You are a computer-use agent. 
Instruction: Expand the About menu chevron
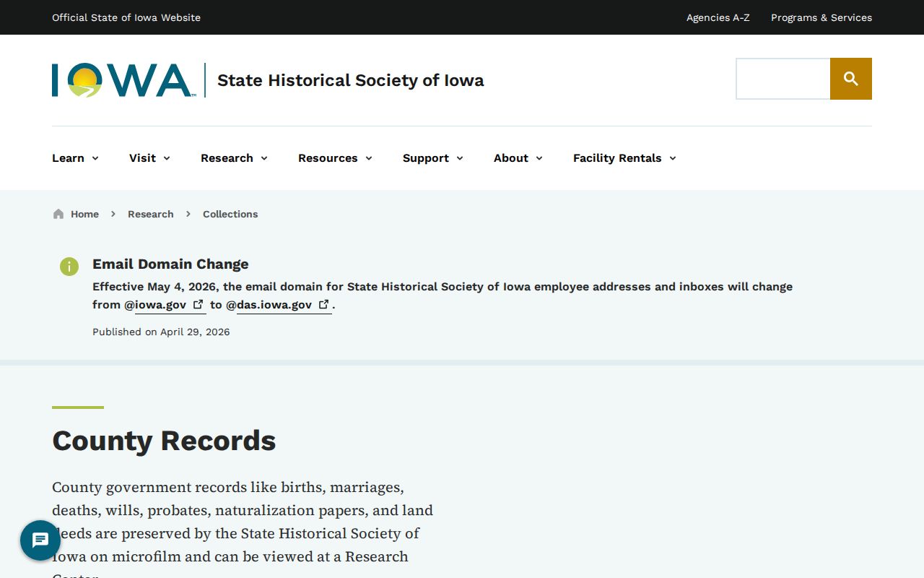click(x=539, y=158)
